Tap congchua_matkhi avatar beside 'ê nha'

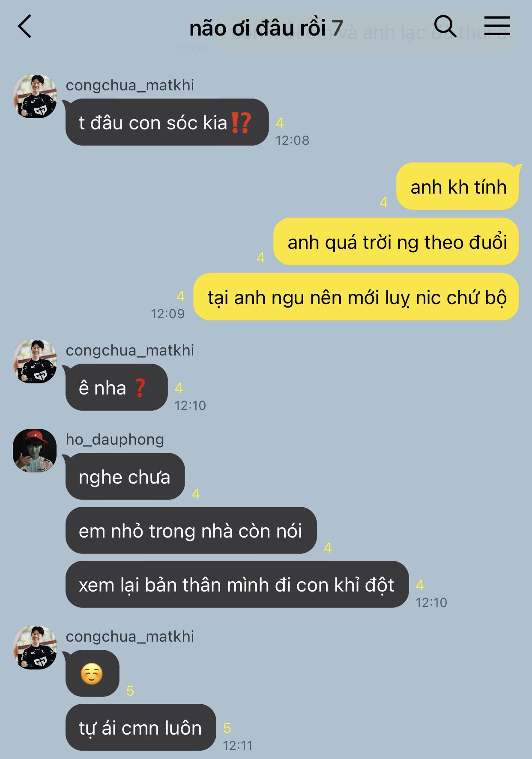[x=35, y=362]
